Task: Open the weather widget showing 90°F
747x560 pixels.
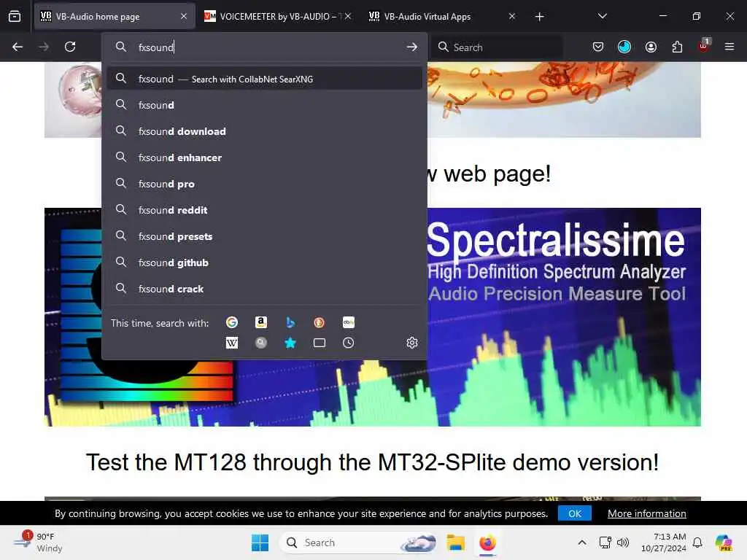Action: [x=38, y=542]
